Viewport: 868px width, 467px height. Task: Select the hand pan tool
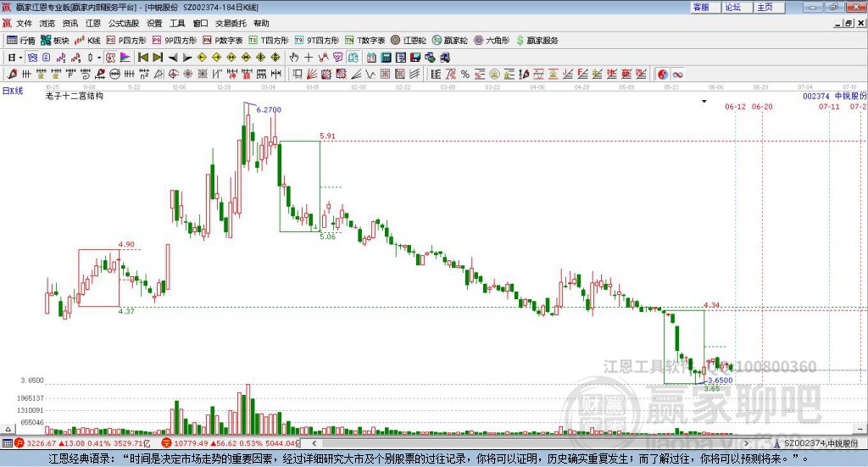click(294, 58)
